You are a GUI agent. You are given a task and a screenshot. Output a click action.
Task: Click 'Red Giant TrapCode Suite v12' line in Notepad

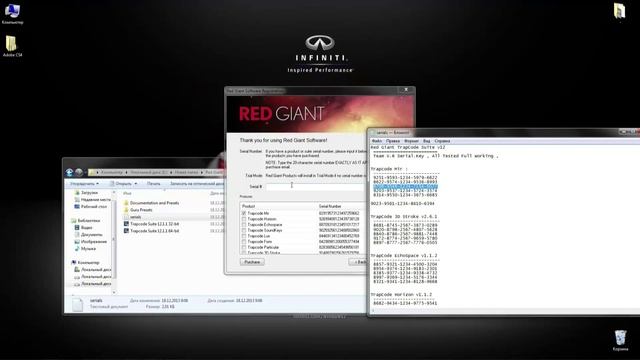coord(408,147)
